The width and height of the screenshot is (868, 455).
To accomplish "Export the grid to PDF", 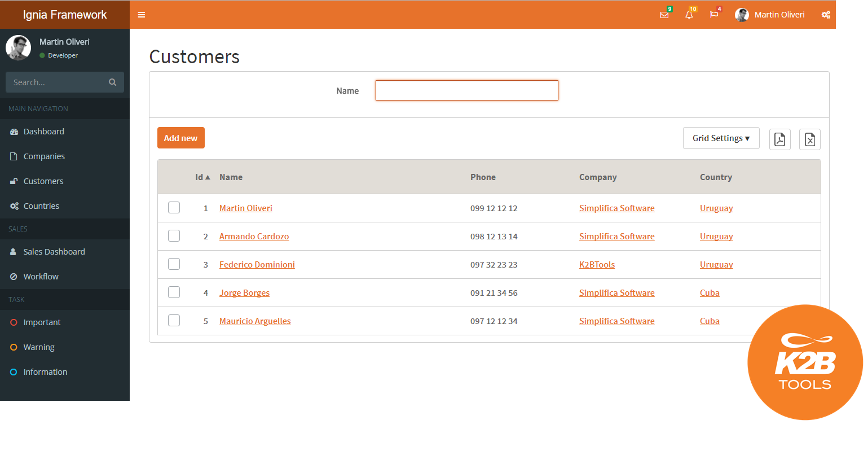I will tap(779, 139).
